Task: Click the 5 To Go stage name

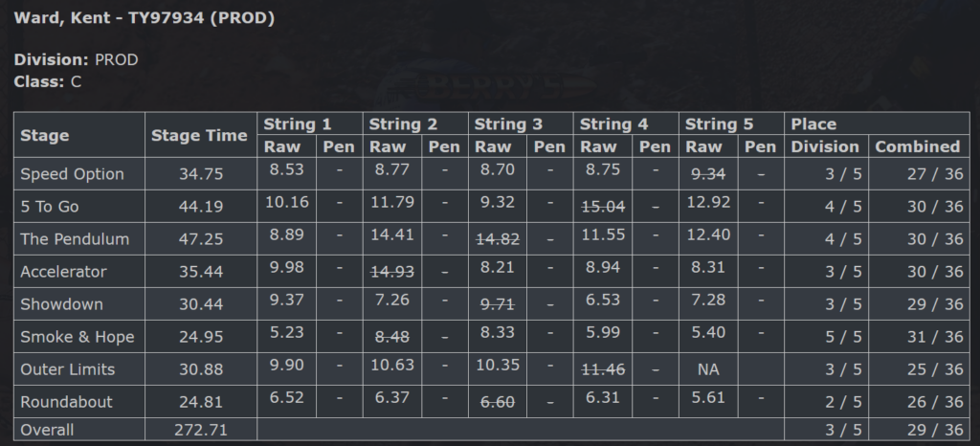Action: [x=50, y=207]
